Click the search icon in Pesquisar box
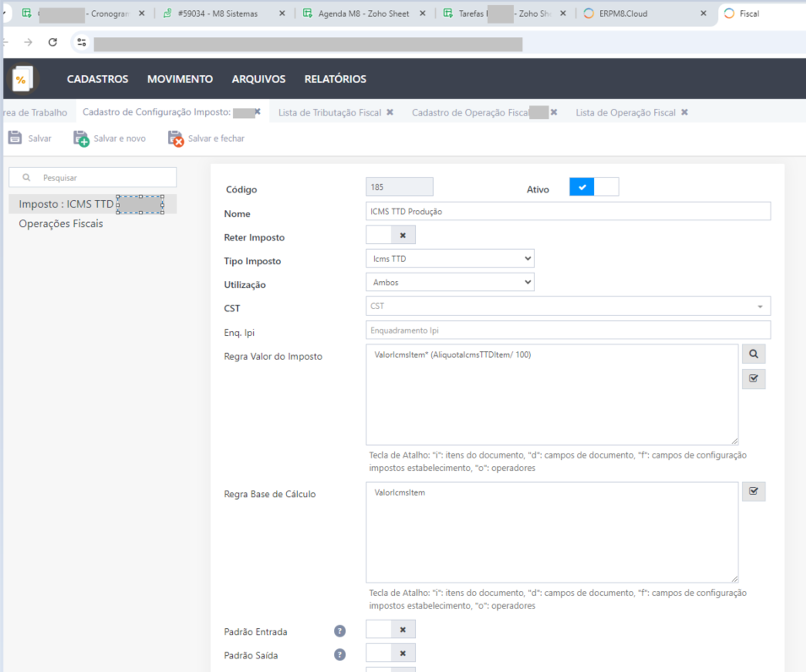 (x=26, y=177)
